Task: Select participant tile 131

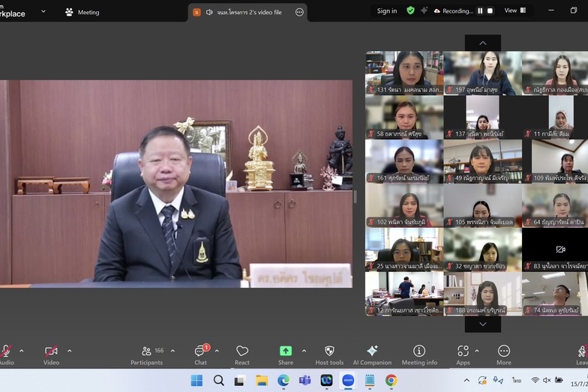Action: (x=404, y=73)
